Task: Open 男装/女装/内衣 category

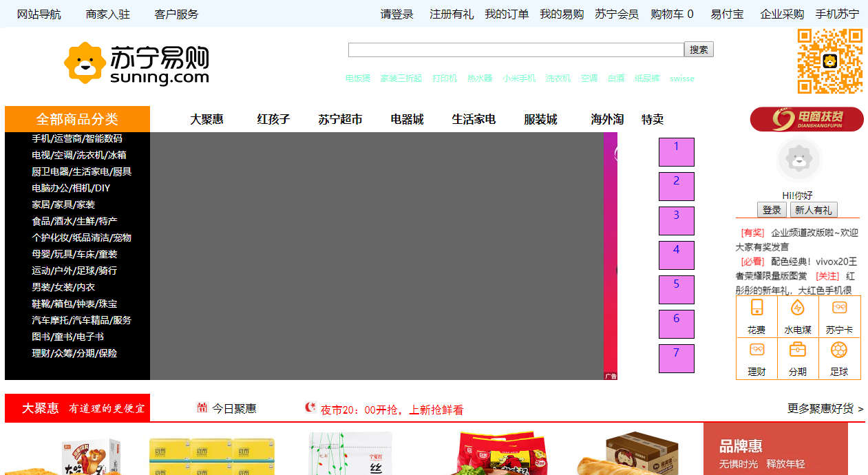Action: [x=63, y=287]
